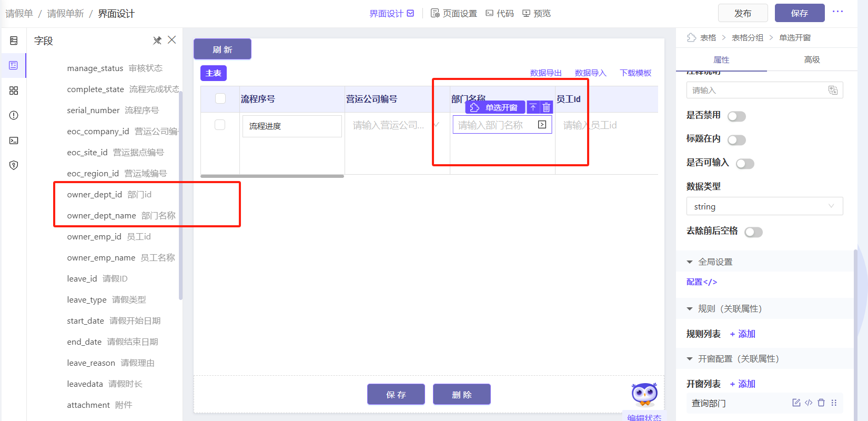The image size is (868, 421).
Task: Click the properties panel vertical scrollbar
Action: [855, 335]
